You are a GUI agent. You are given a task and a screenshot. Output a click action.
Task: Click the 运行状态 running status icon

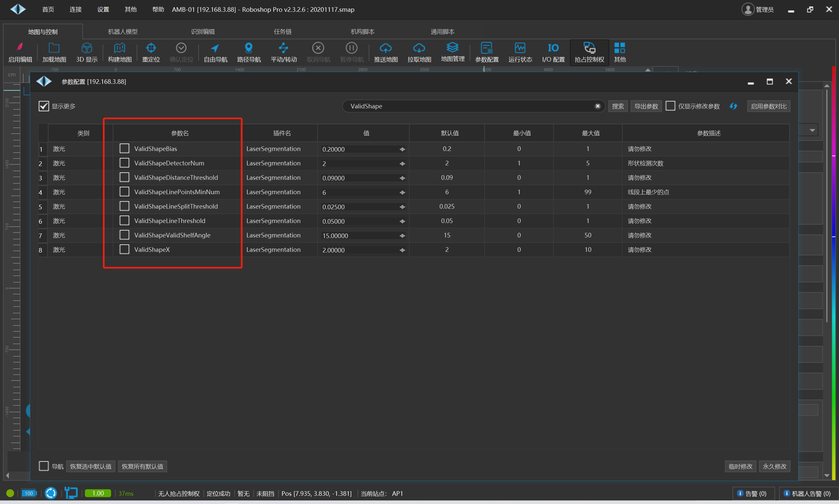pos(520,48)
